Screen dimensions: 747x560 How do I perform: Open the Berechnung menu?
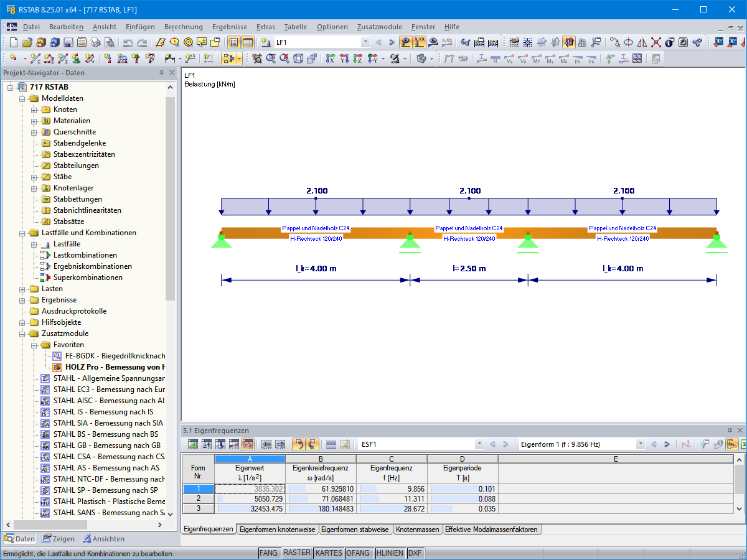[184, 27]
